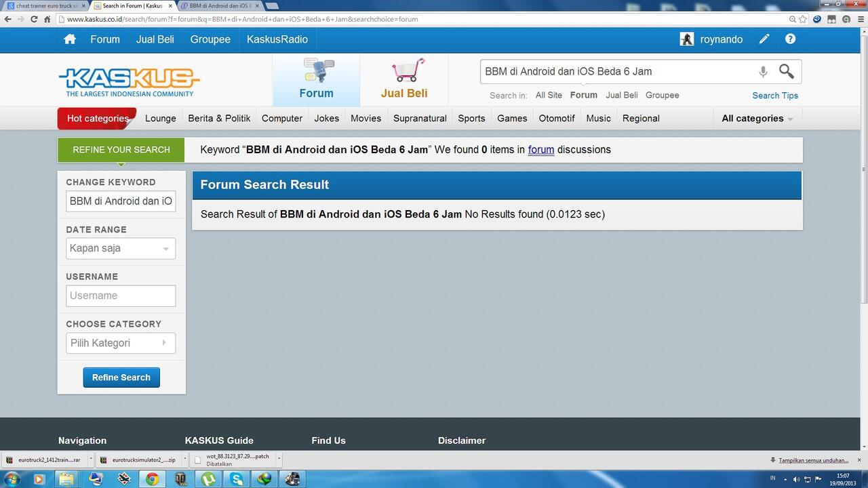Open the Search Tips link

coord(775,96)
